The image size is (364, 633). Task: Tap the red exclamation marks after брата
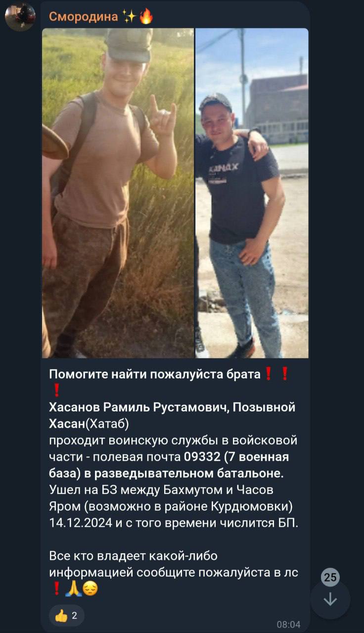pyautogui.click(x=276, y=375)
